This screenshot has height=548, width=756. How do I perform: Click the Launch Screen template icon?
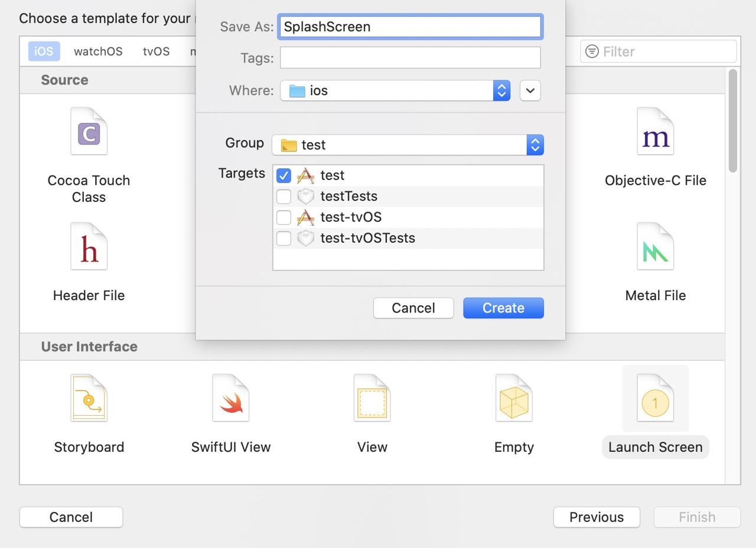coord(655,397)
